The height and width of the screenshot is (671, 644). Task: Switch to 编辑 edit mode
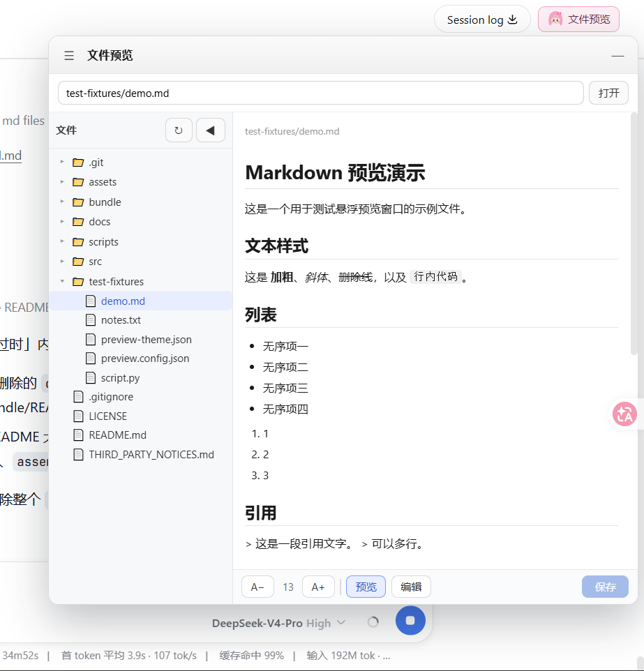pyautogui.click(x=411, y=587)
